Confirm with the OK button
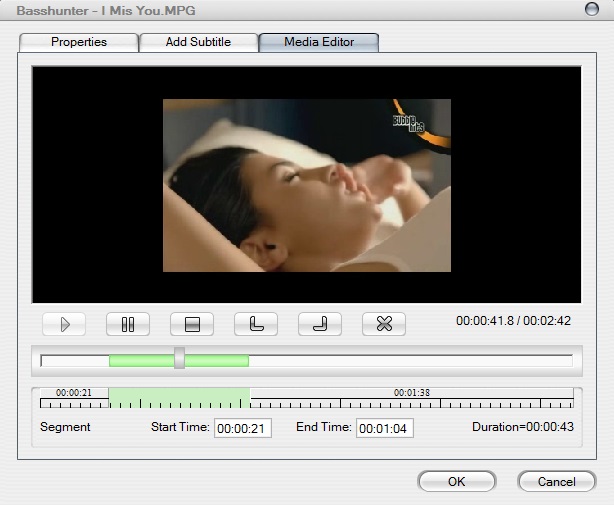 pos(457,482)
